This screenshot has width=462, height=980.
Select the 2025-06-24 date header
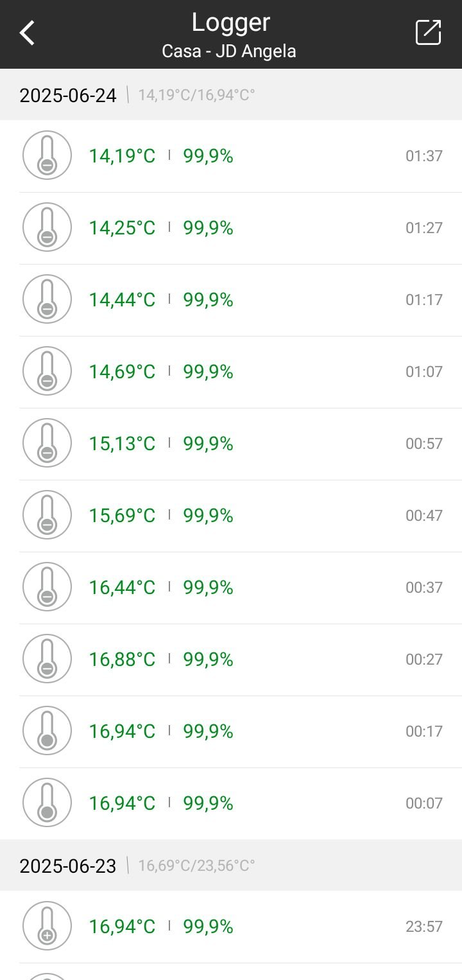[68, 96]
